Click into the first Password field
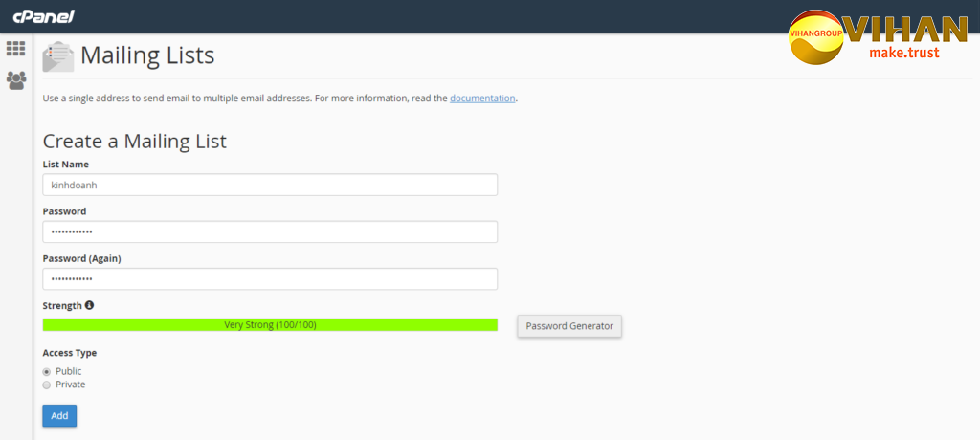980x440 pixels. point(270,231)
